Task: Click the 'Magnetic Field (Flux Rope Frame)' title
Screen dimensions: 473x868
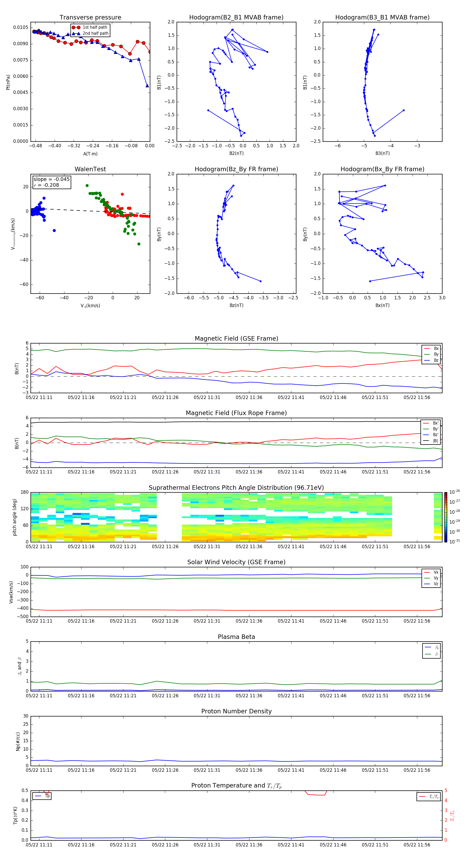Action: [x=236, y=413]
